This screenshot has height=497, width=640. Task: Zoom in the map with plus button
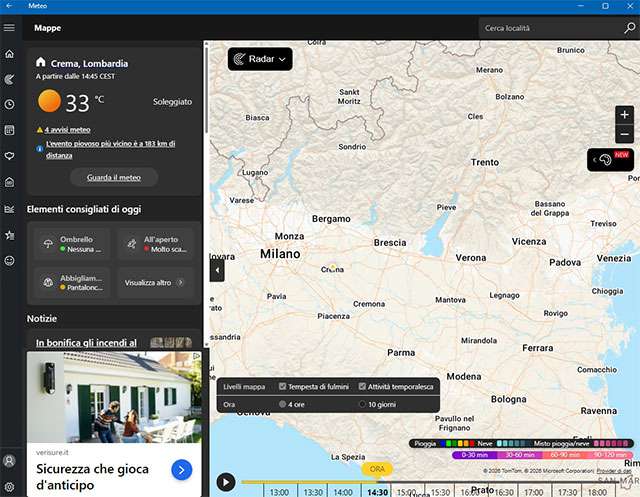pyautogui.click(x=624, y=115)
